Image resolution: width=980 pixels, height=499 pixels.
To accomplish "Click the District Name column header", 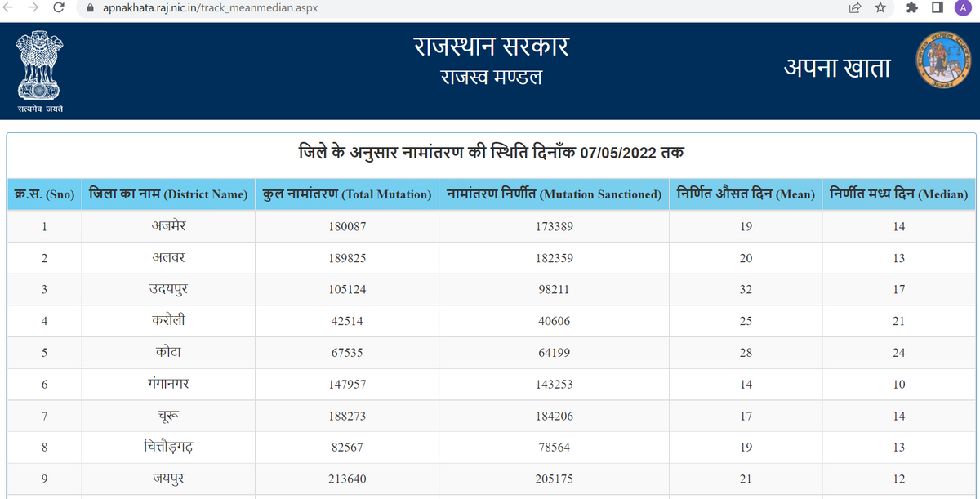I will coord(168,194).
